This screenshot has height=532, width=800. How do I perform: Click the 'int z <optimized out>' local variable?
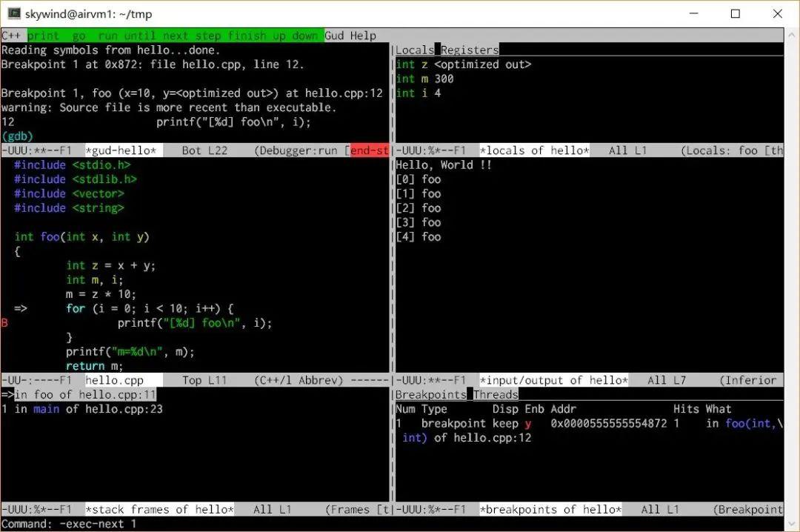464,64
